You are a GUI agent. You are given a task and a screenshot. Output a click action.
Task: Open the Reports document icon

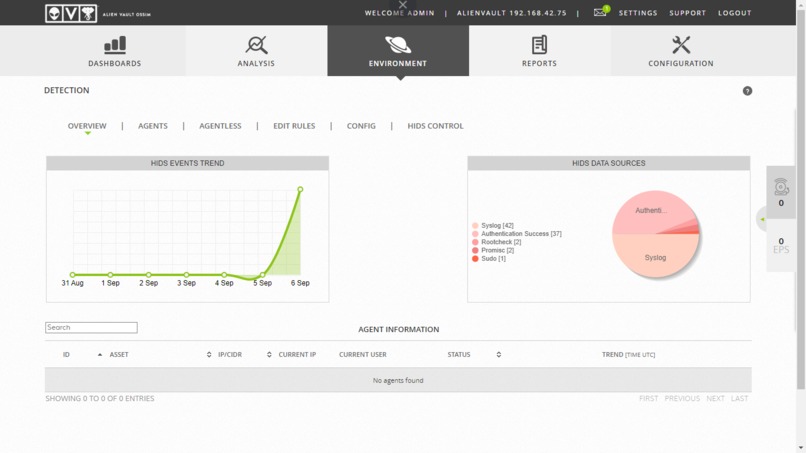click(x=539, y=45)
